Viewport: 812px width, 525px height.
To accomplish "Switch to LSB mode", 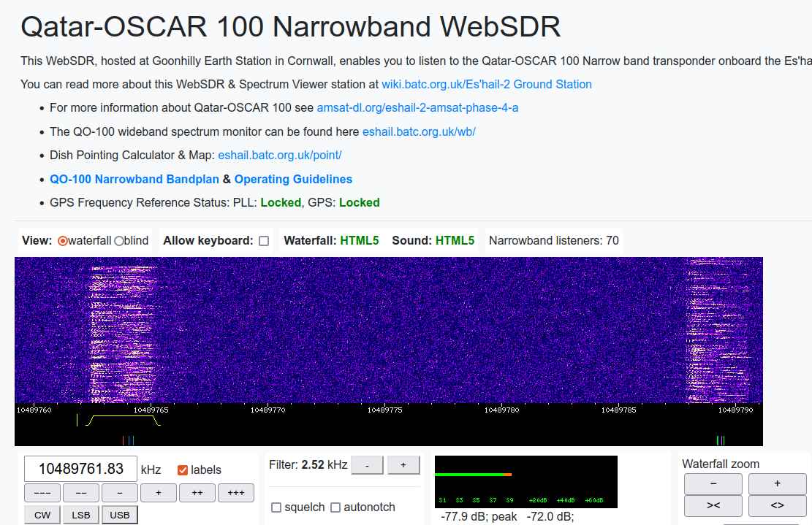I will (81, 516).
